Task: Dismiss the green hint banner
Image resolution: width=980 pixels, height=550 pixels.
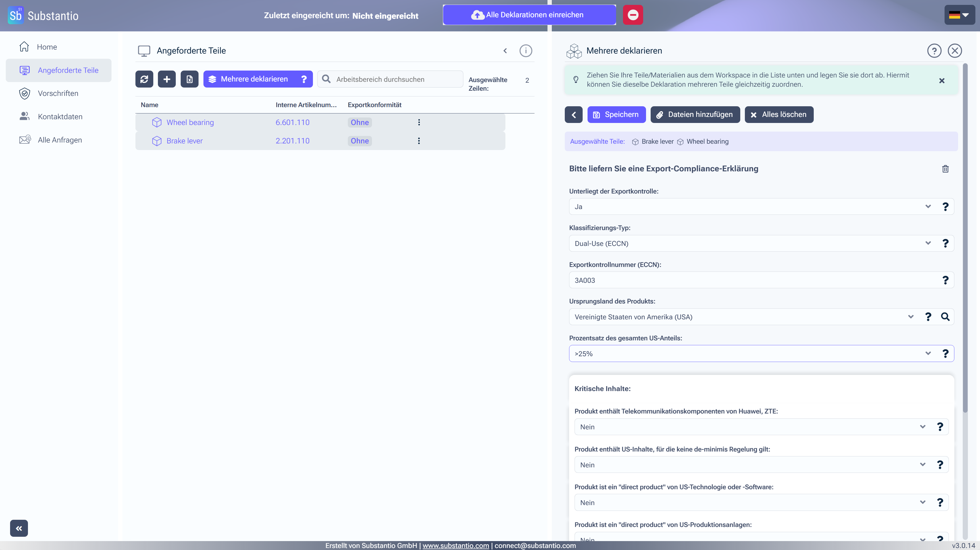Action: click(x=942, y=81)
